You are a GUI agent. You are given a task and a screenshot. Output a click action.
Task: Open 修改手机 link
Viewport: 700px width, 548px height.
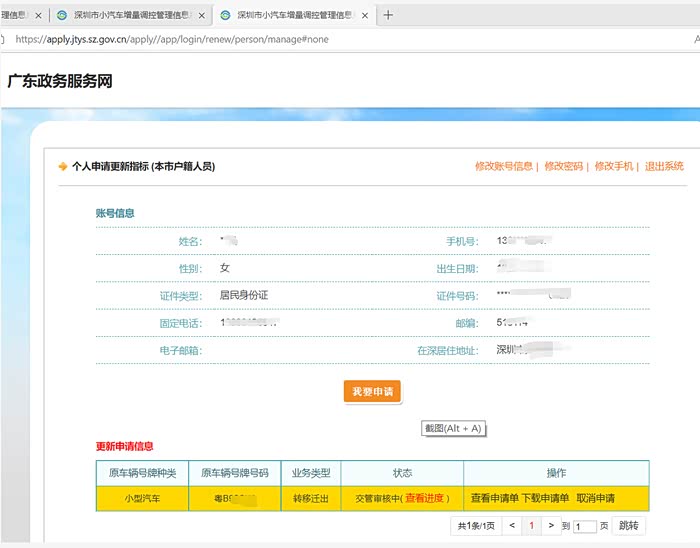click(x=613, y=167)
